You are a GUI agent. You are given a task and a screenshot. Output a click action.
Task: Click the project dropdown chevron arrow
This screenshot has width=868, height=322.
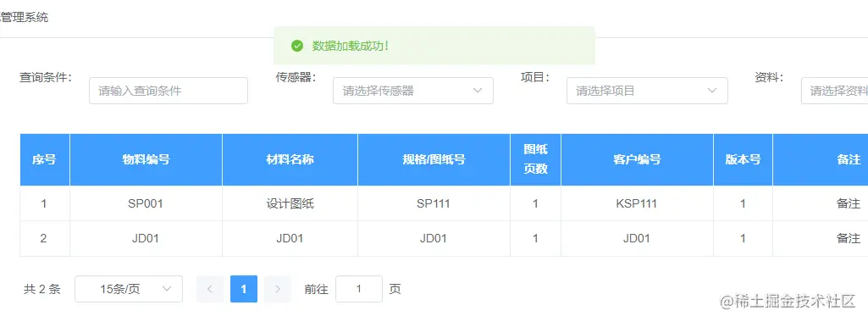[x=712, y=91]
